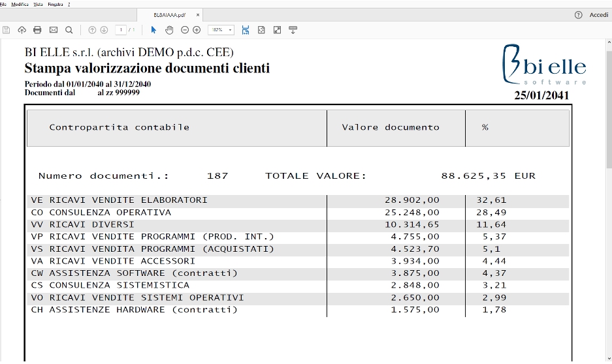
Task: Fit page to window width
Action: (246, 30)
